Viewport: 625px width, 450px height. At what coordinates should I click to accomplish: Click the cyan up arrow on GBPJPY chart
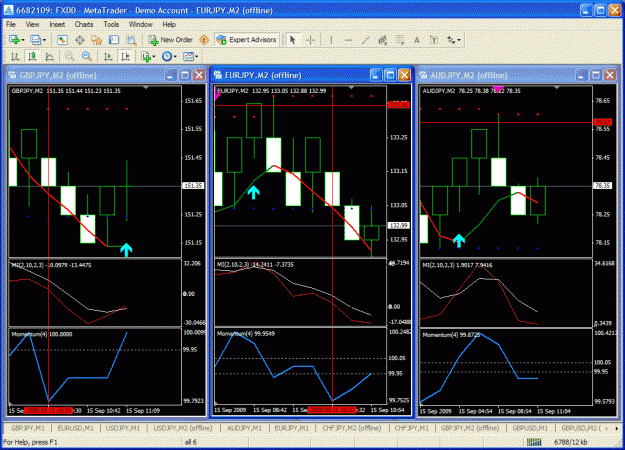point(126,250)
